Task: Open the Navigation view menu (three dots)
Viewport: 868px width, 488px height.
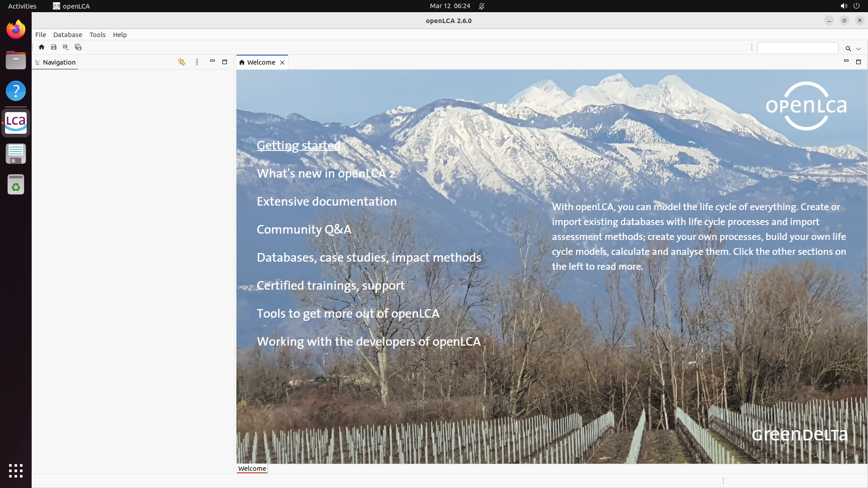Action: click(x=197, y=62)
